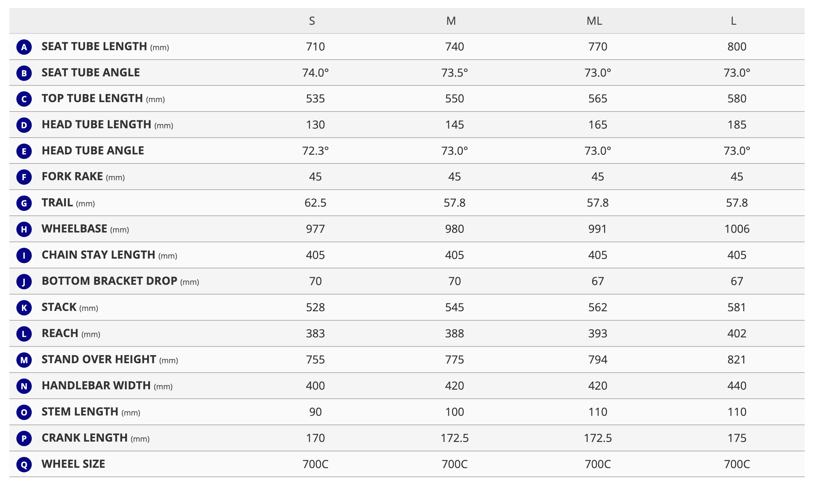Image resolution: width=828 pixels, height=504 pixels.
Task: Click the J icon for Bottom Bracket Drop
Action: pyautogui.click(x=24, y=282)
